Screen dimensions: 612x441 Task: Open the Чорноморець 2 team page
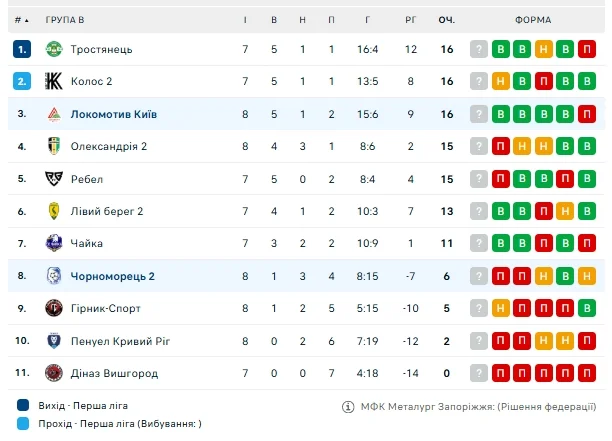112,276
